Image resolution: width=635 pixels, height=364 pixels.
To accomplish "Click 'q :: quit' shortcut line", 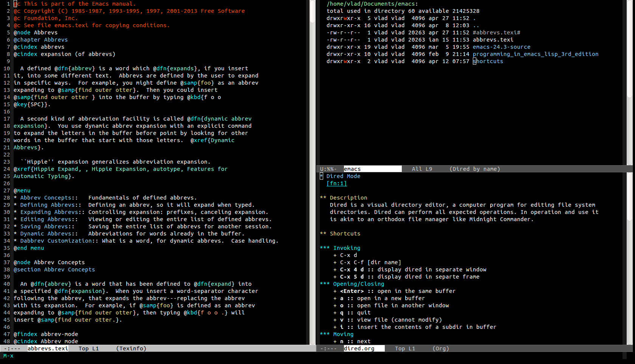I will (x=352, y=313).
